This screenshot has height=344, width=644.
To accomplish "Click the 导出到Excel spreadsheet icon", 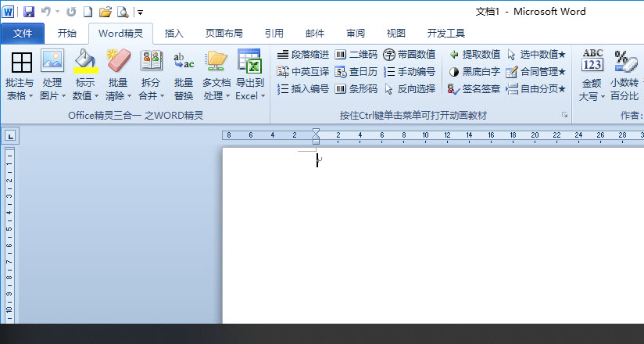I will tap(249, 60).
